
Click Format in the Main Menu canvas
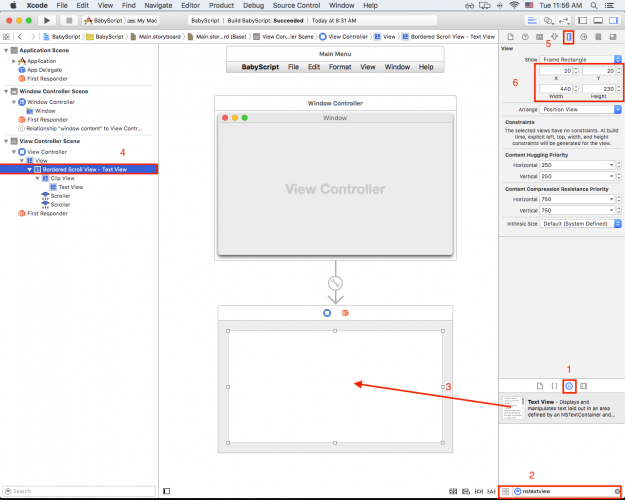[x=340, y=67]
